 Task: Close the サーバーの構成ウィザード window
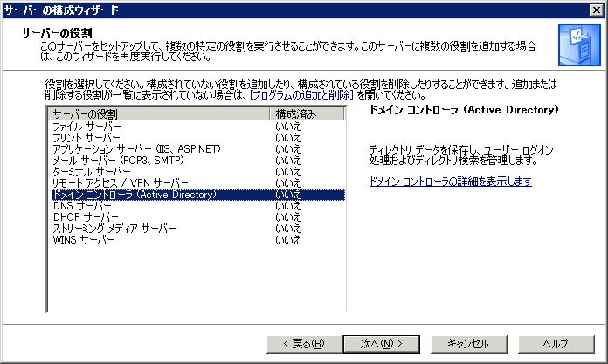tap(597, 10)
